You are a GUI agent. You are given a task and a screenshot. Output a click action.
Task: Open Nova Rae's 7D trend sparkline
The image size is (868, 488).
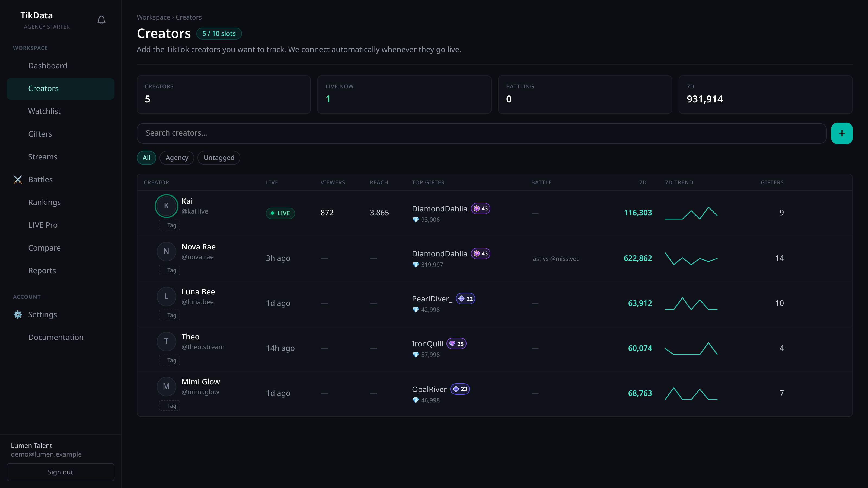click(691, 258)
